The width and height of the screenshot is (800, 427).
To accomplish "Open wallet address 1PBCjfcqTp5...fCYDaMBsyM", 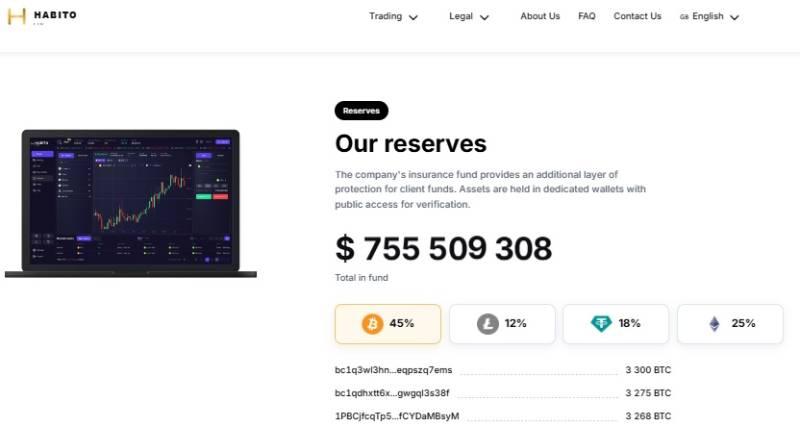I will click(x=397, y=416).
